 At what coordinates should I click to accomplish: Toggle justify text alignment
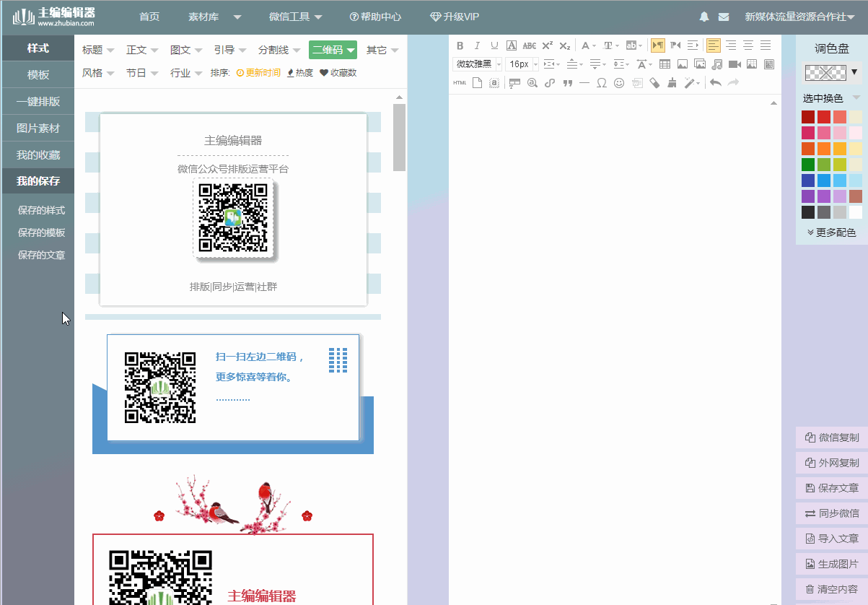click(x=766, y=45)
